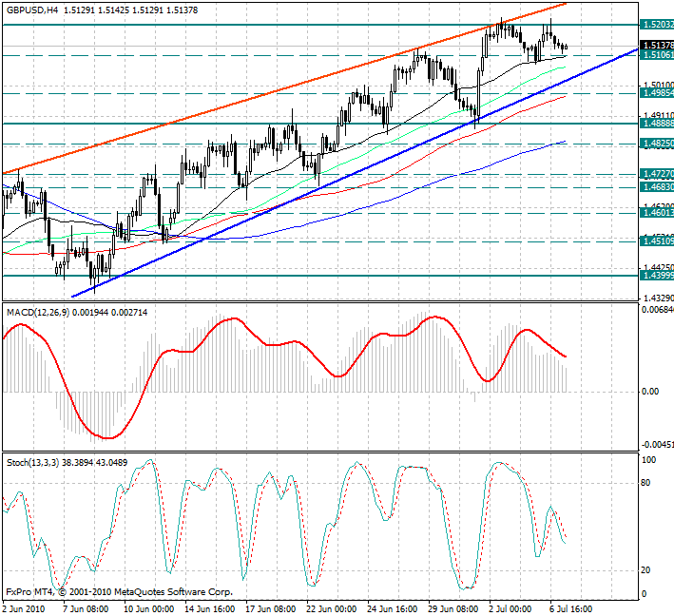Click the 1.4727 level label
This screenshot has height=616, width=674.
point(657,174)
